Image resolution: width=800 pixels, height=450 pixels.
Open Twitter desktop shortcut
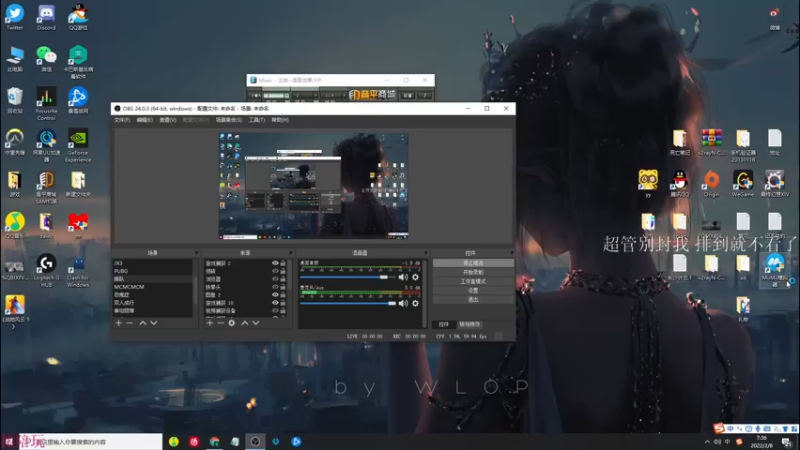pyautogui.click(x=14, y=18)
